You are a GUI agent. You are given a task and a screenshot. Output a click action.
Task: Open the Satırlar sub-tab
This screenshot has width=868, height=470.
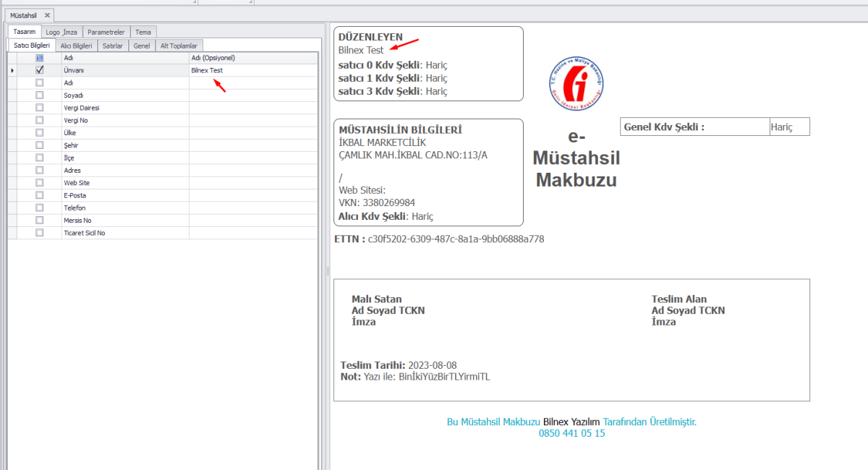coord(113,46)
